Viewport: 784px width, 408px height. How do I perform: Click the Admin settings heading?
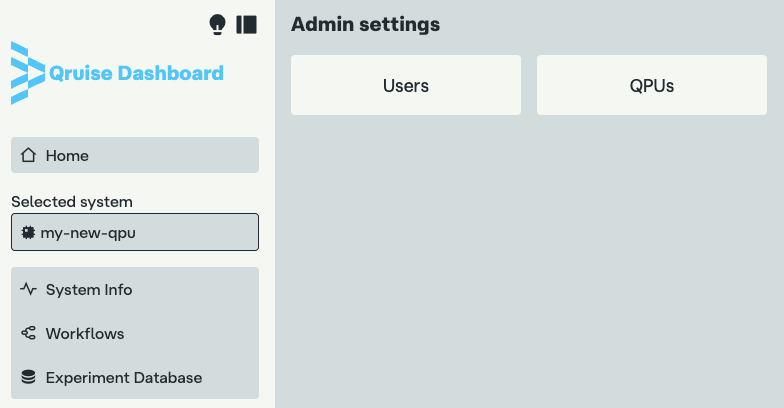[365, 24]
